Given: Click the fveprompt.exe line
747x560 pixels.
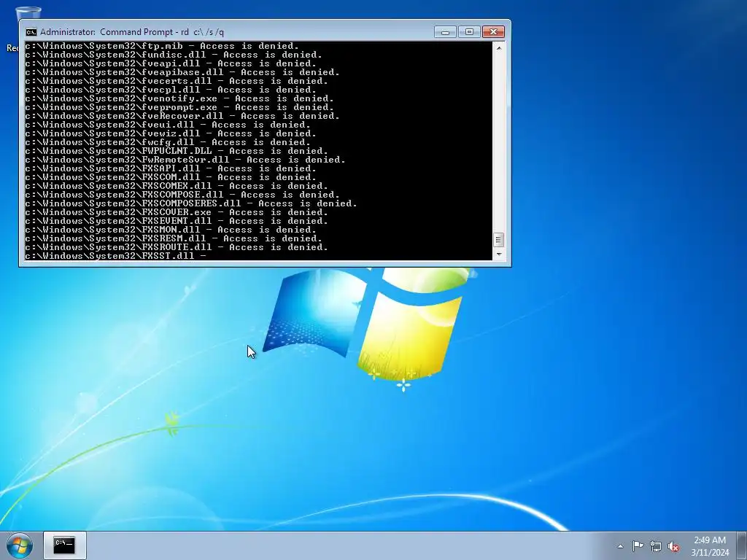Looking at the screenshot, I should click(179, 108).
